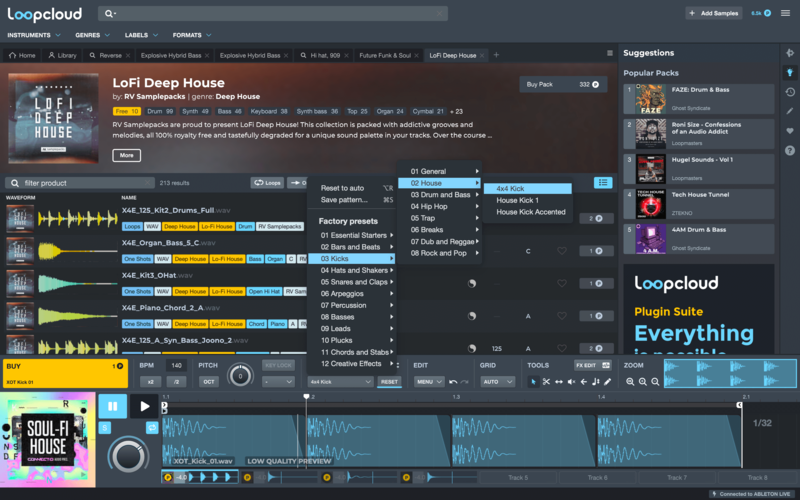Favorite the X4E_Organ_Bass_5_C sample heart
800x500 pixels.
[x=562, y=251]
